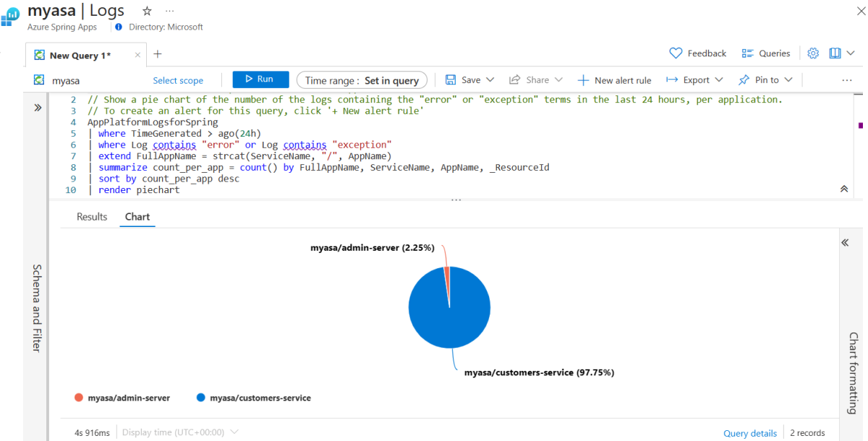Image resolution: width=868 pixels, height=441 pixels.
Task: Switch to the Results tab
Action: (92, 217)
